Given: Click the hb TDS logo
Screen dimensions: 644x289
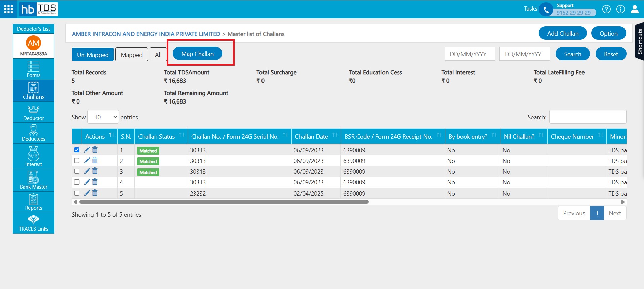Looking at the screenshot, I should (39, 9).
